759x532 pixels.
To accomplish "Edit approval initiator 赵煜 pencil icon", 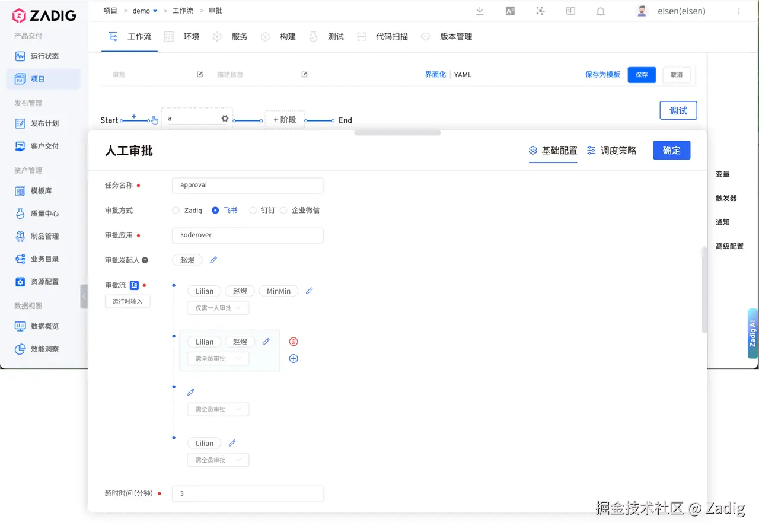I will tap(213, 260).
